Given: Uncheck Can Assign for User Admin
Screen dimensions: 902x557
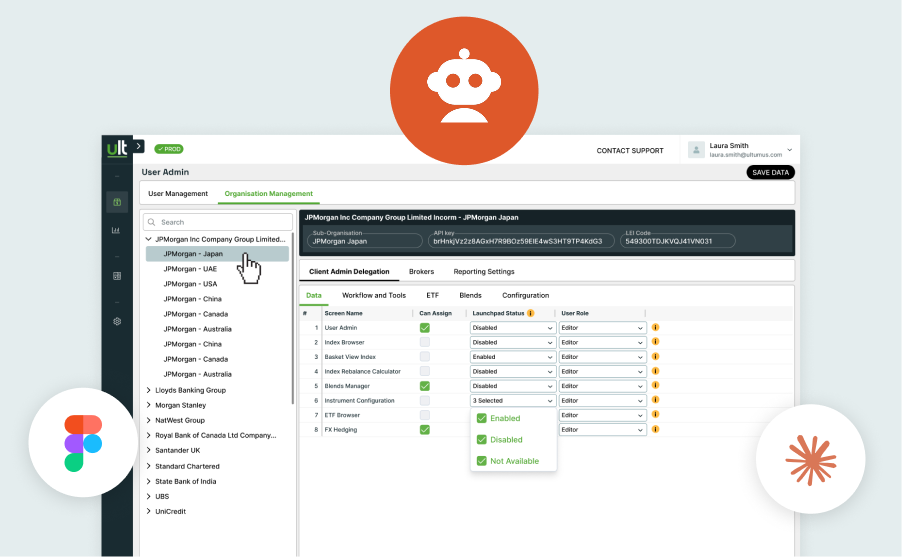Looking at the screenshot, I should (x=425, y=327).
